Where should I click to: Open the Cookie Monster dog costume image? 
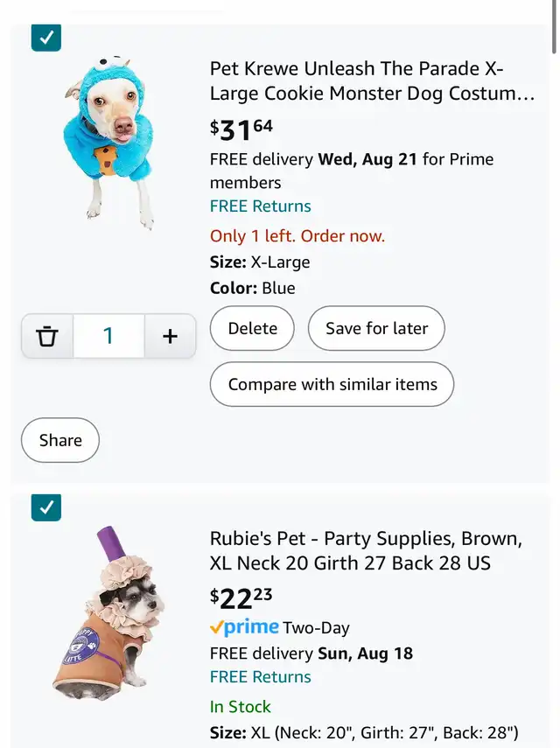[x=110, y=140]
